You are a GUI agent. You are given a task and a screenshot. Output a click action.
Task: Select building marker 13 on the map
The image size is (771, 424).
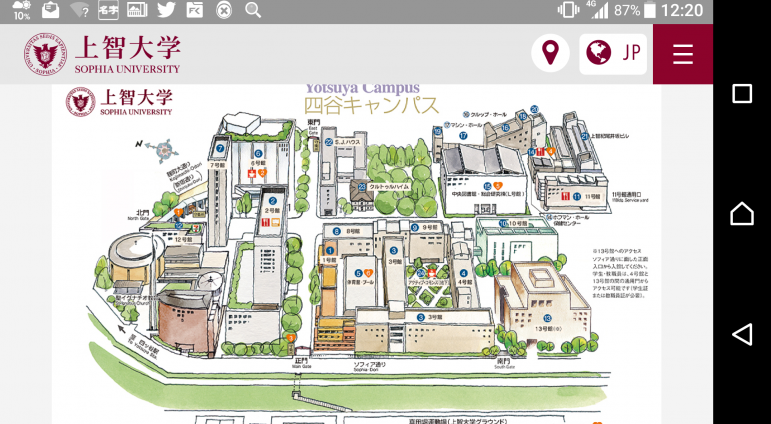pos(547,318)
